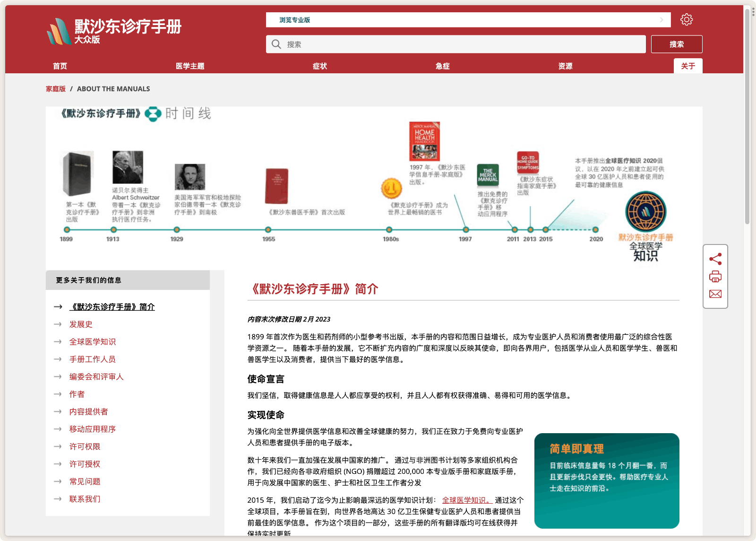The width and height of the screenshot is (756, 541).
Task: Open the 医学主题 menu
Action: (190, 66)
